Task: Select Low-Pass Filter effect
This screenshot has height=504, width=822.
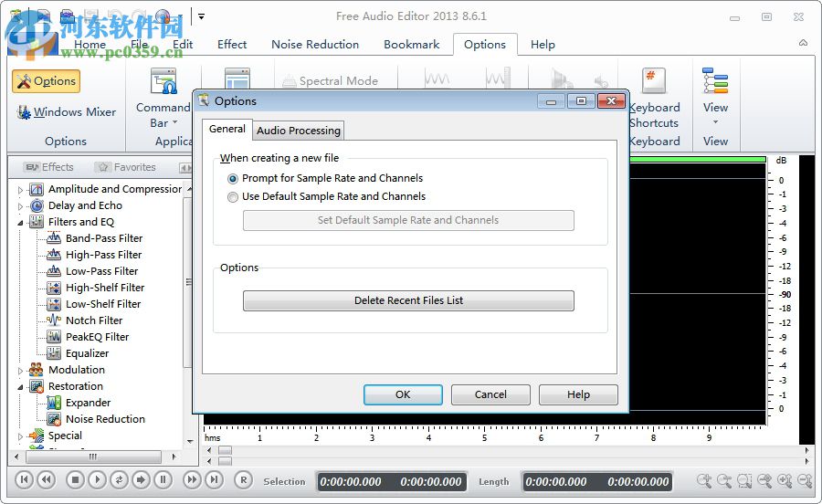Action: 101,271
